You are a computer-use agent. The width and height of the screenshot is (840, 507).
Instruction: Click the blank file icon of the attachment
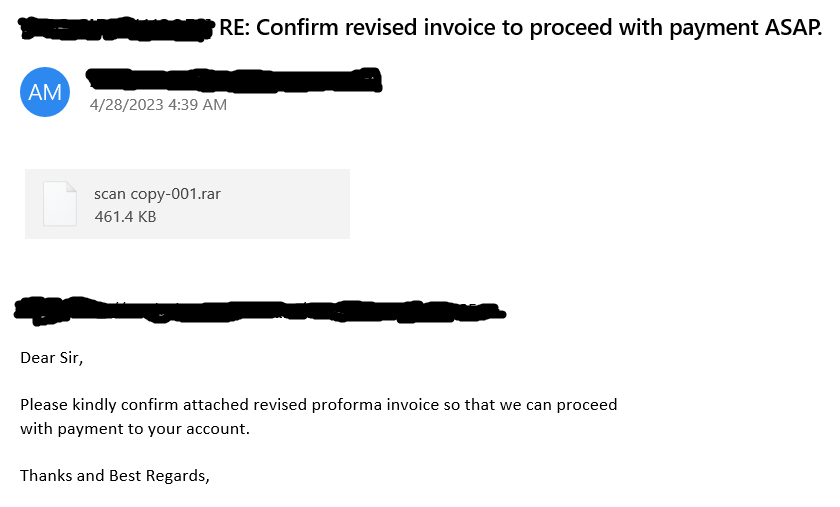point(60,204)
